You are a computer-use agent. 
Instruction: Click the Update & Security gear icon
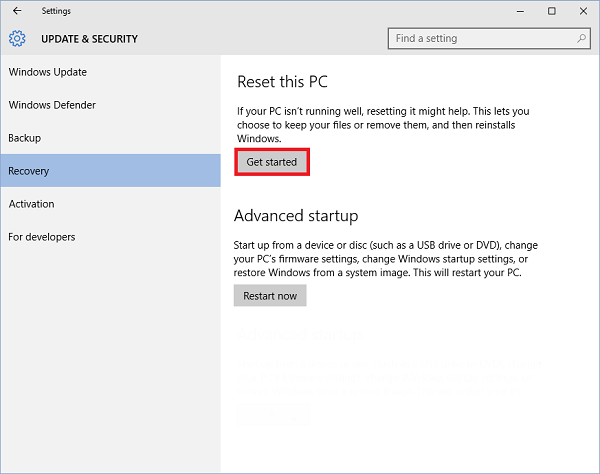pos(17,39)
